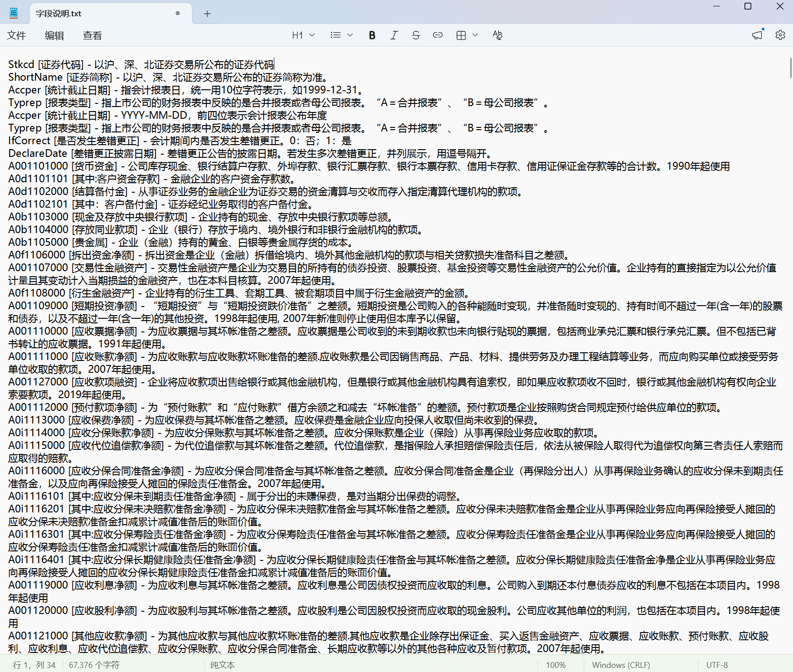Open the 文件 menu
This screenshot has height=672, width=793.
tap(16, 35)
